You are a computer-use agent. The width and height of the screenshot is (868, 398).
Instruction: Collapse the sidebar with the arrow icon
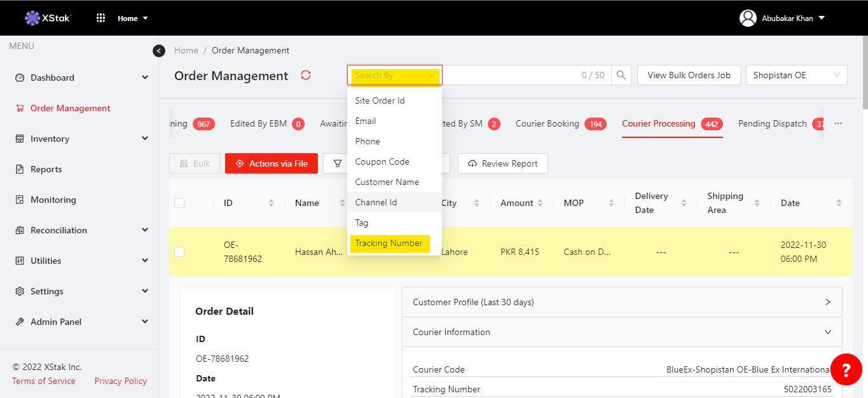click(x=159, y=51)
